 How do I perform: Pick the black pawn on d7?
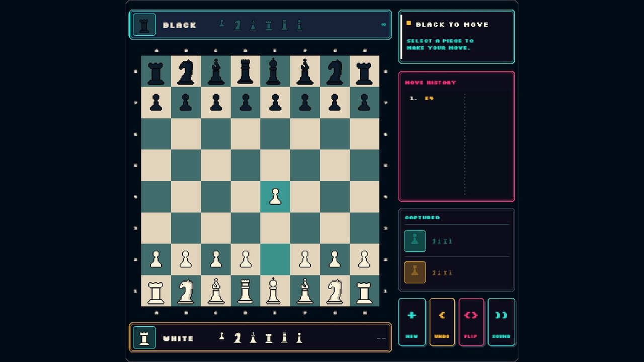click(x=246, y=103)
